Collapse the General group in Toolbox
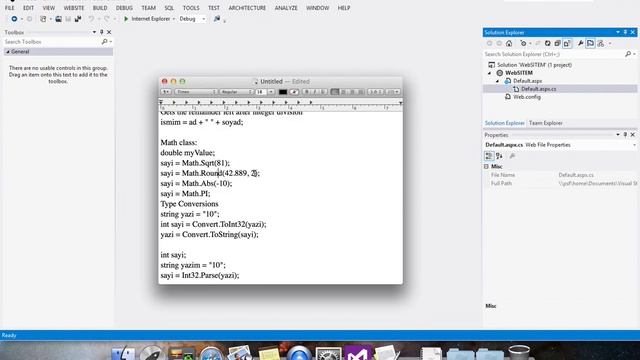The width and height of the screenshot is (640, 360). [x=8, y=52]
